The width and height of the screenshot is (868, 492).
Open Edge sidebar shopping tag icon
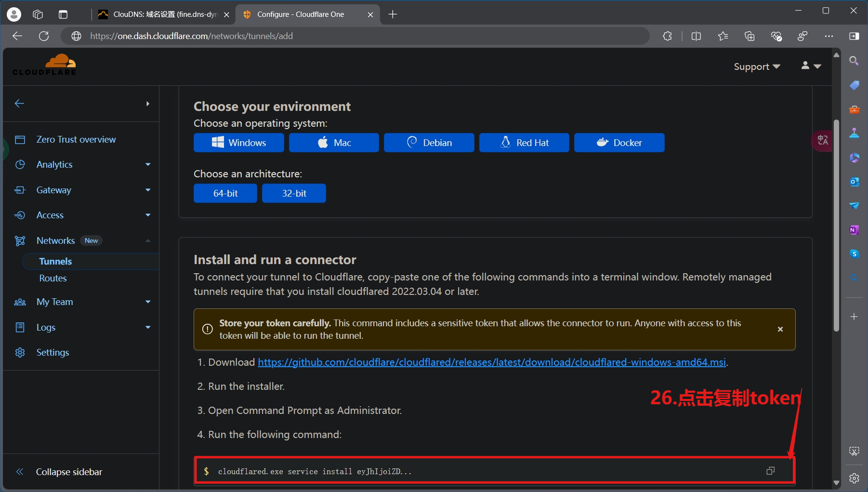[854, 85]
